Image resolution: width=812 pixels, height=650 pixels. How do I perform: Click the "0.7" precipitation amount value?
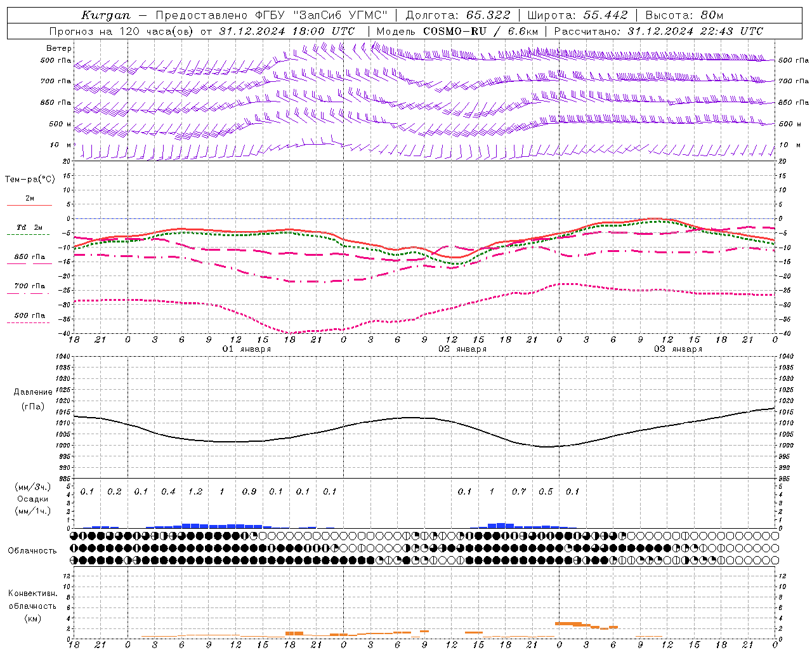519,491
